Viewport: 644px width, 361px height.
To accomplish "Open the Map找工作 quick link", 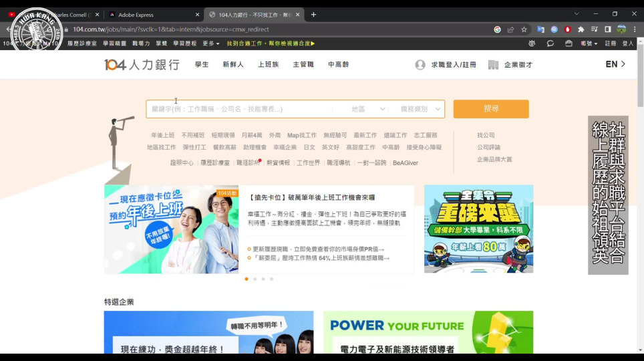I will point(302,135).
